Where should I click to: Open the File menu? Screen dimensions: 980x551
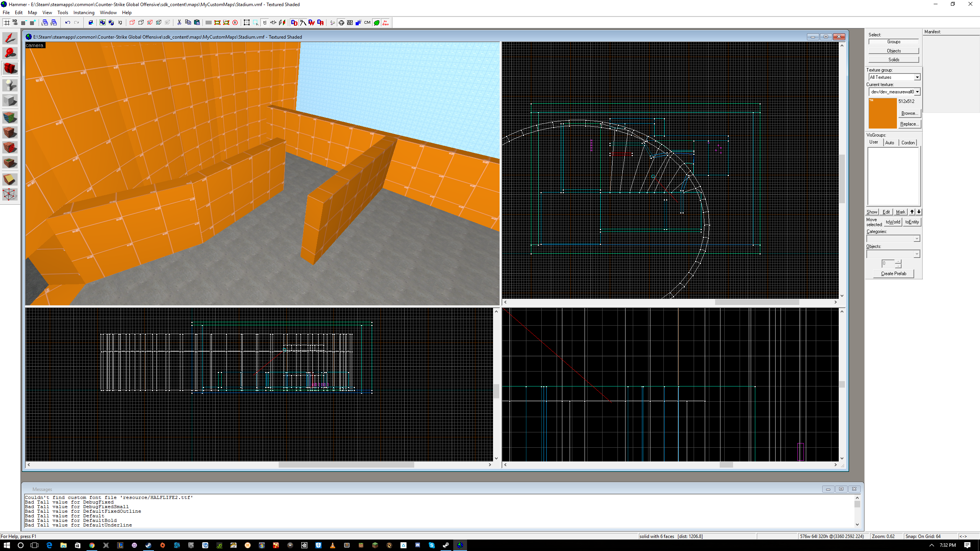tap(6, 12)
